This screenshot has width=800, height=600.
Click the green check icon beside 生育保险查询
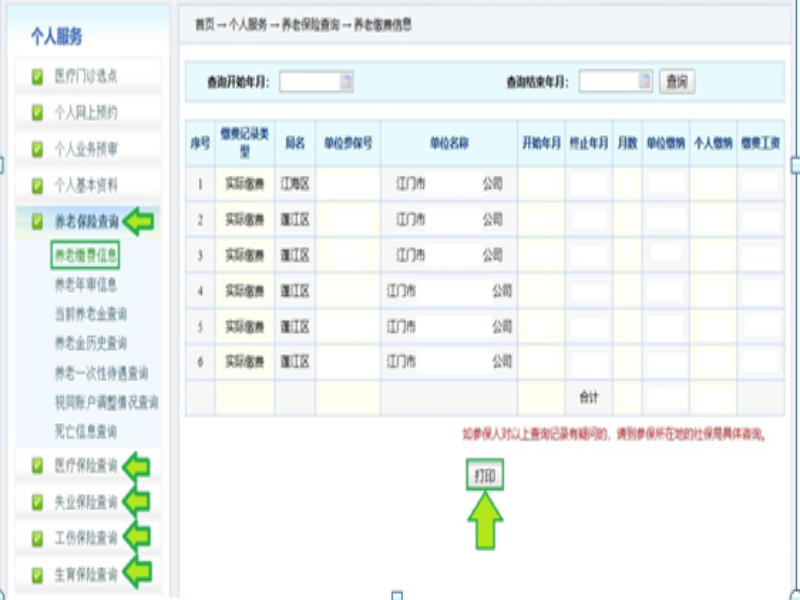tap(37, 575)
